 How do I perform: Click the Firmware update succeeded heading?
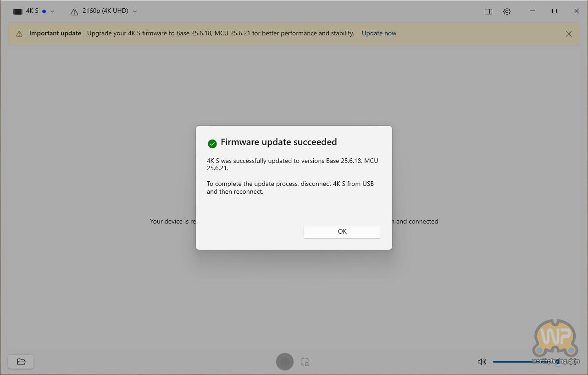coord(278,142)
